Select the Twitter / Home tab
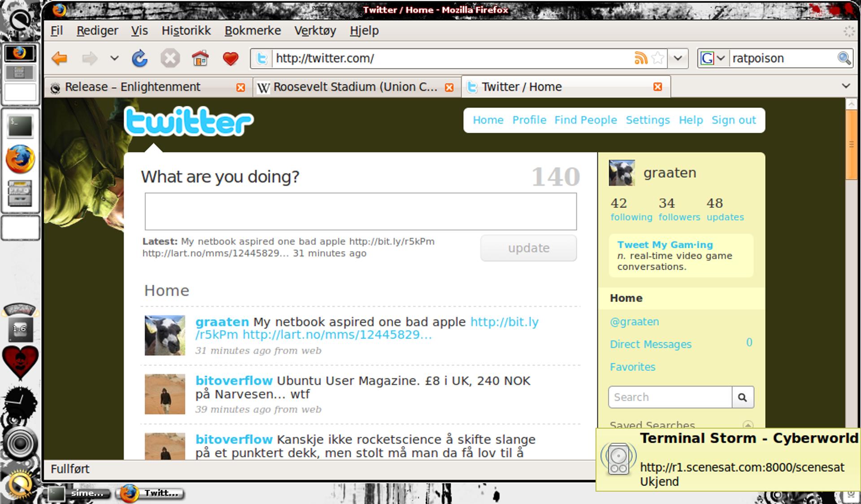861x504 pixels. [566, 86]
